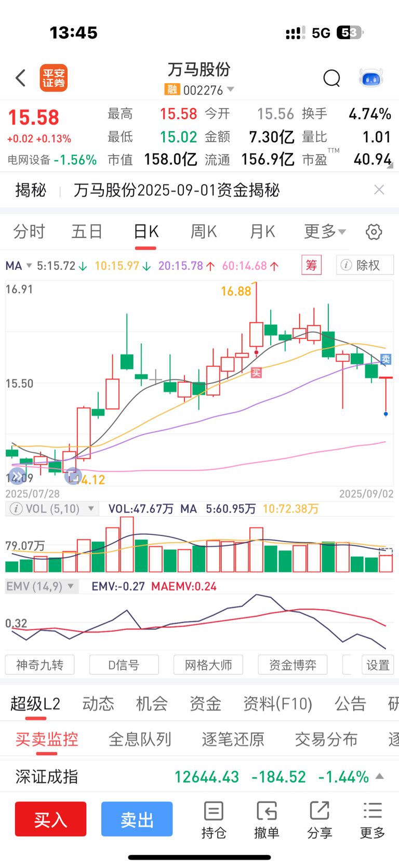Open the 资料(F10) tab
The image size is (399, 868).
278,704
